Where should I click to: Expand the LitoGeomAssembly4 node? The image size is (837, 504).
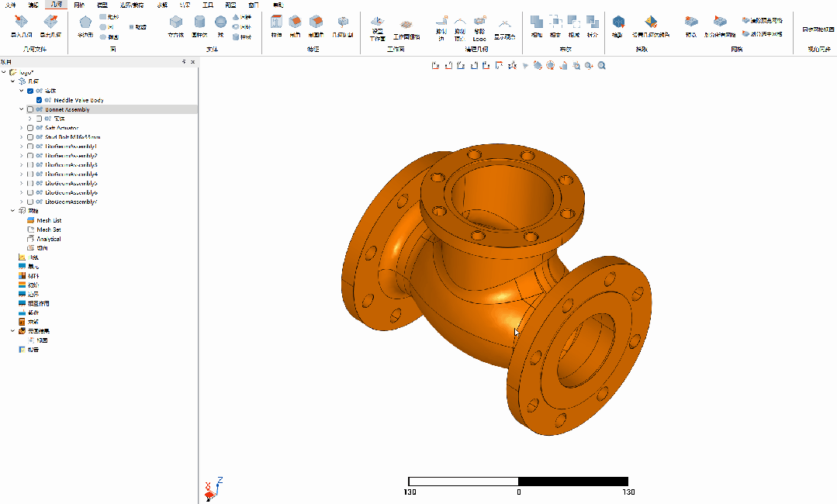pos(22,174)
